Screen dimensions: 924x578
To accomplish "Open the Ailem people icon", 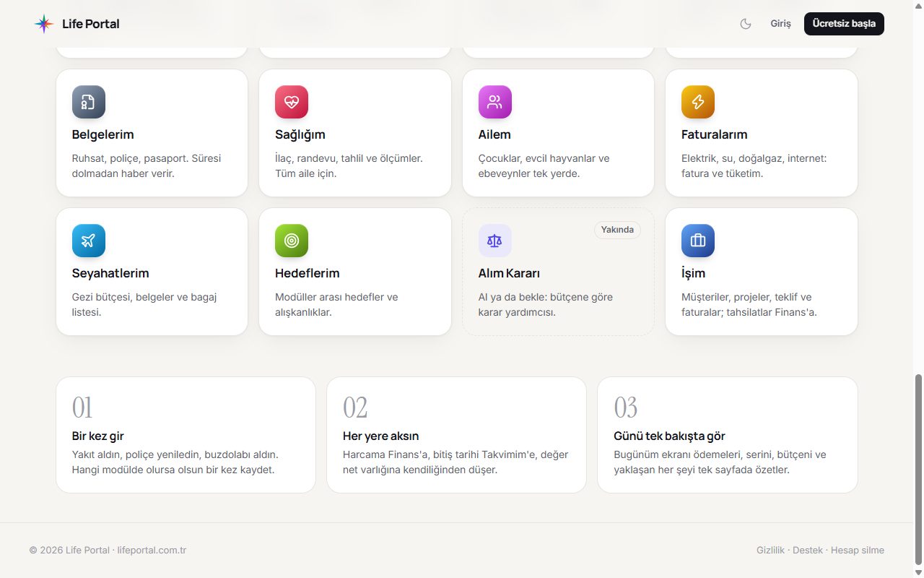I will (494, 102).
